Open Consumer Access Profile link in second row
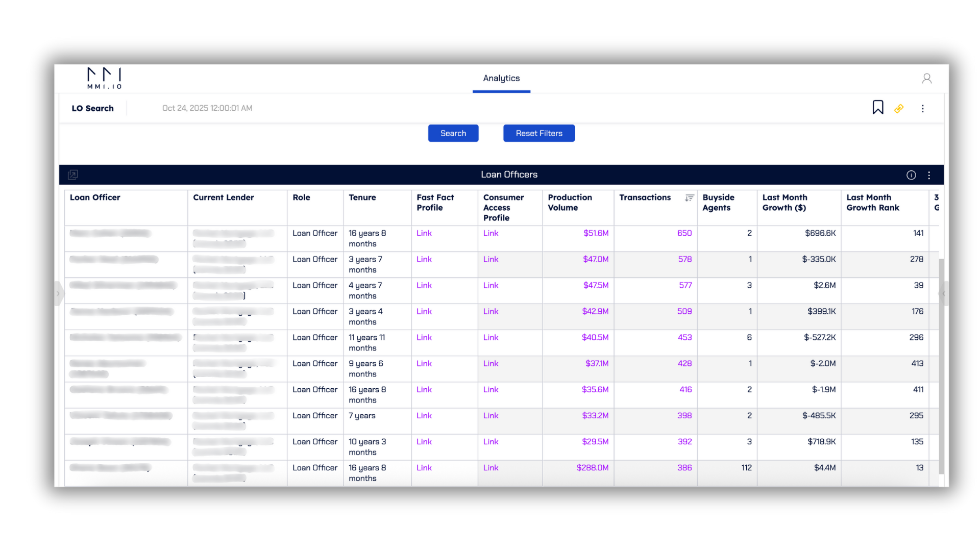This screenshot has height=551, width=980. [491, 259]
